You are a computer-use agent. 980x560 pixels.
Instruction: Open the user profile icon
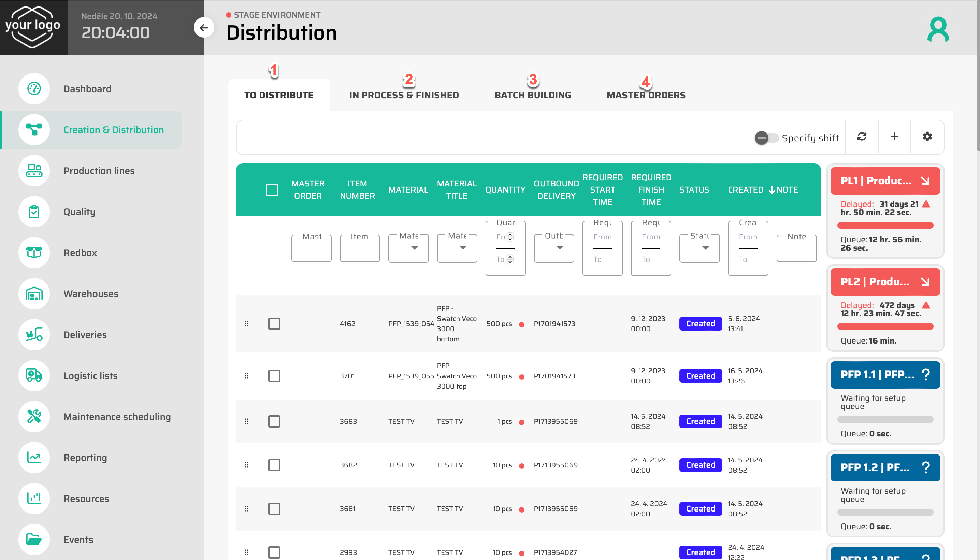[x=938, y=29]
